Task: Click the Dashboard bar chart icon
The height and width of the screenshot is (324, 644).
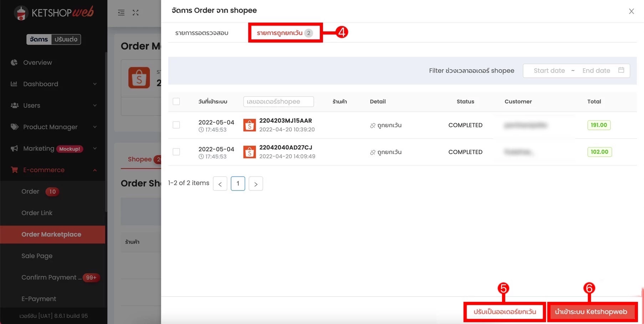Action: tap(14, 84)
